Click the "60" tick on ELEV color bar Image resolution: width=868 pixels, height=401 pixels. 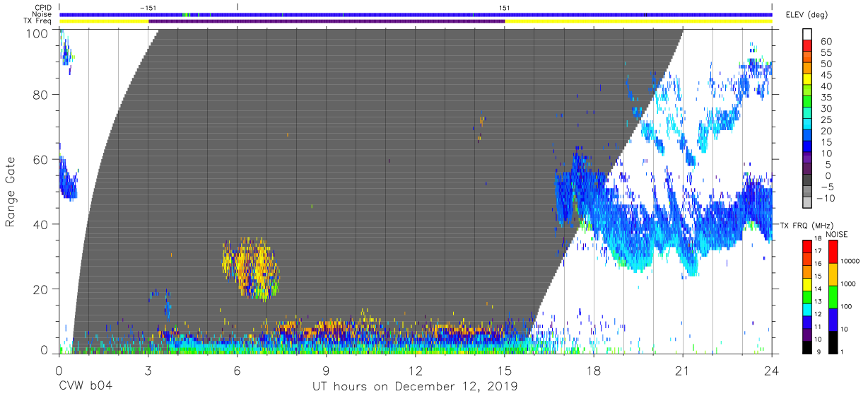tap(826, 42)
